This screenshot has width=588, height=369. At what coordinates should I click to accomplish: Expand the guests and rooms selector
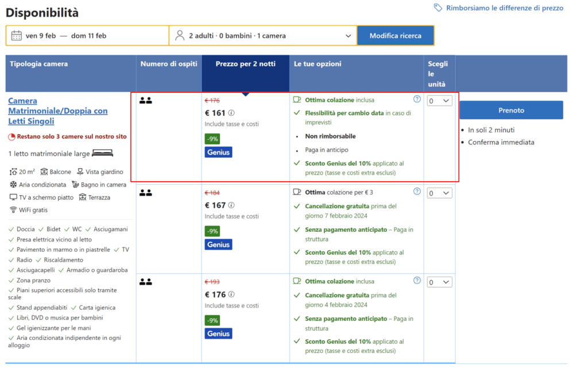(348, 36)
